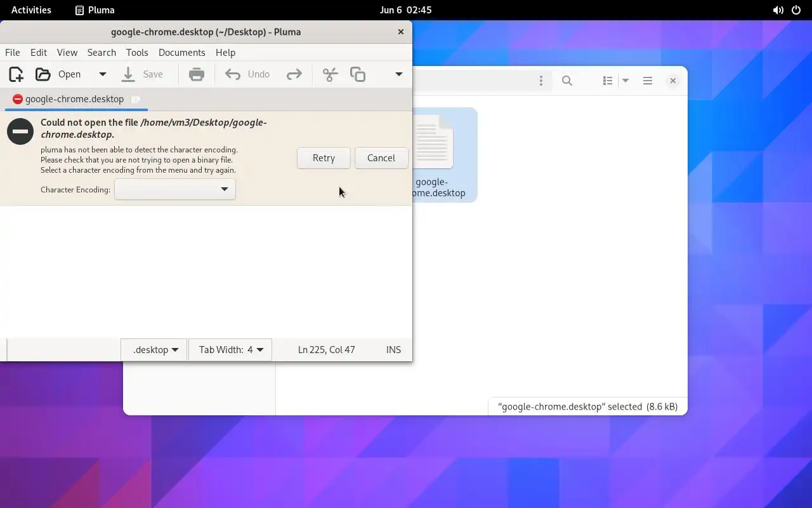
Task: Open the Search menu
Action: [x=101, y=53]
